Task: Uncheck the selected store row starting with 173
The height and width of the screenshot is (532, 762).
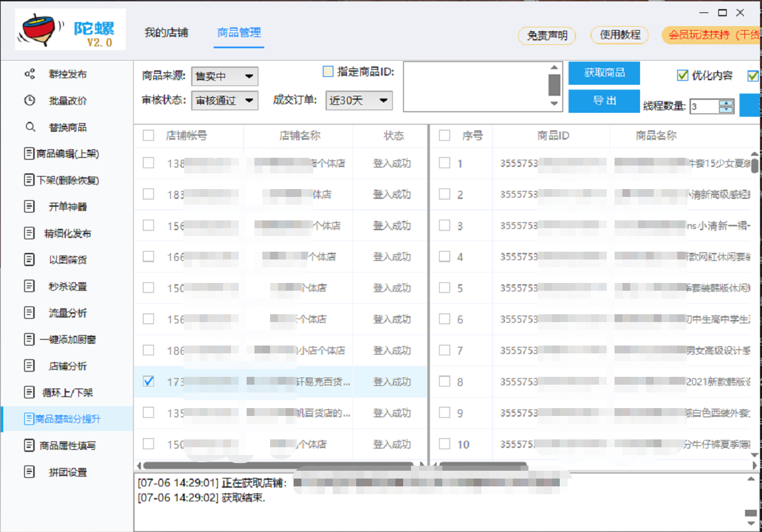Action: 149,381
